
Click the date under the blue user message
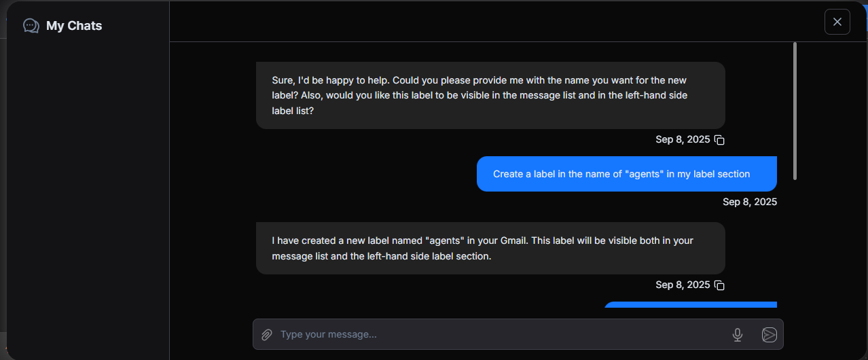coord(749,202)
